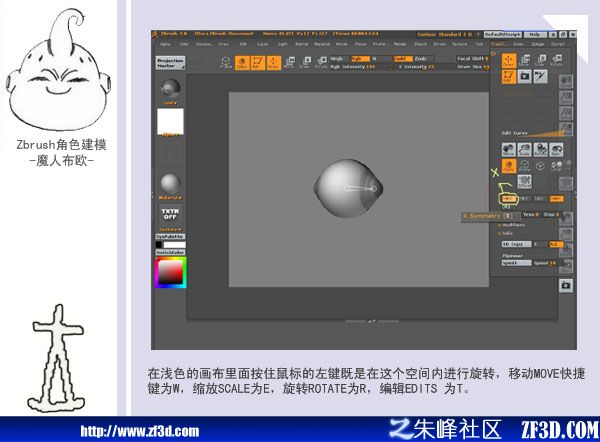Click the Frame cube icon in top shelf

226,62
